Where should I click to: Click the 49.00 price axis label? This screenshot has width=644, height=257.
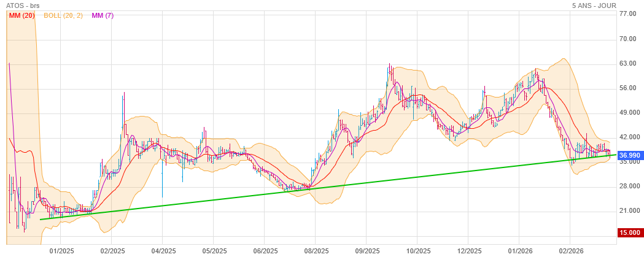(x=627, y=113)
